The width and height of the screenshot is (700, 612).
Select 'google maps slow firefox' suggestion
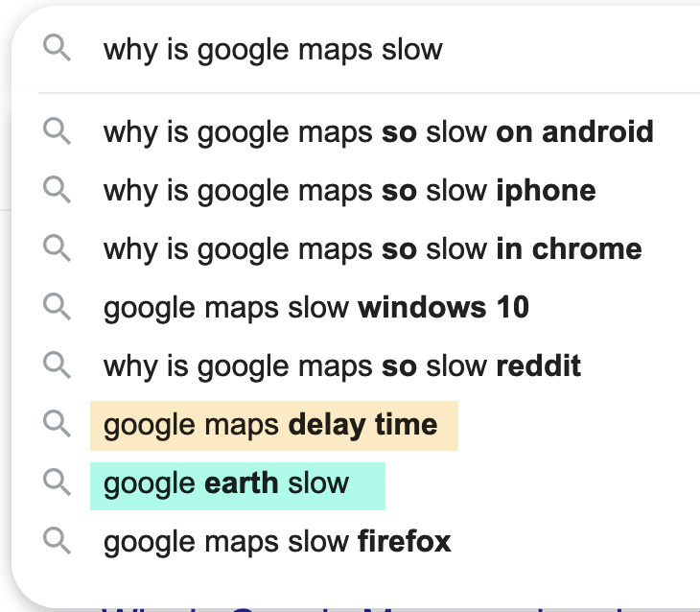[276, 541]
